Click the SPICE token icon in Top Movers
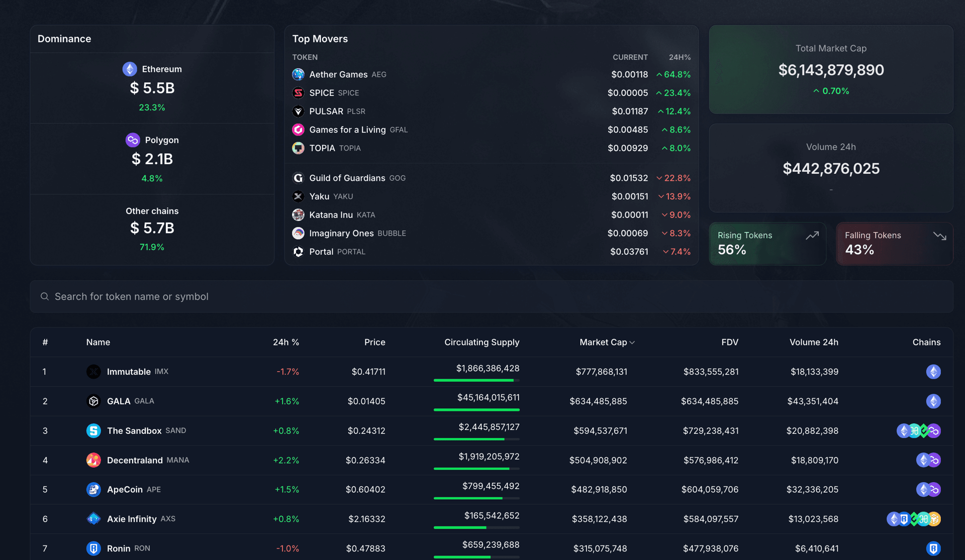 (298, 93)
